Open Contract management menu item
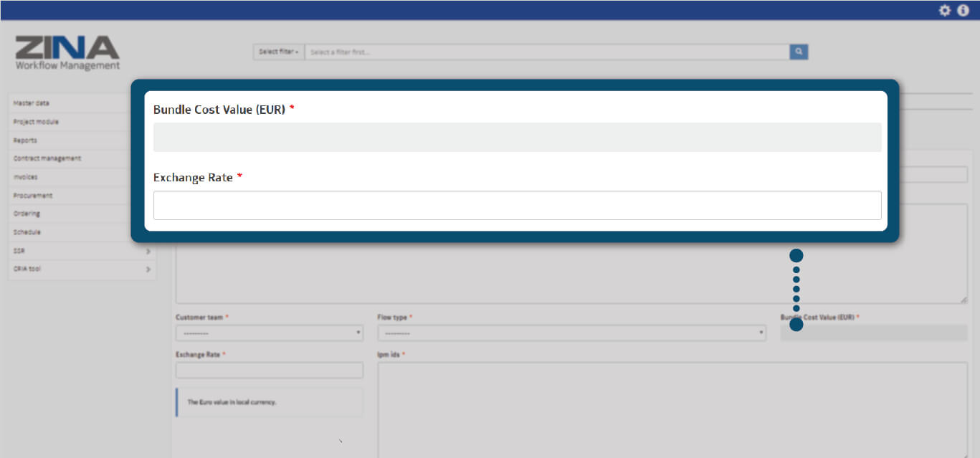Image resolution: width=980 pixels, height=458 pixels. click(47, 158)
